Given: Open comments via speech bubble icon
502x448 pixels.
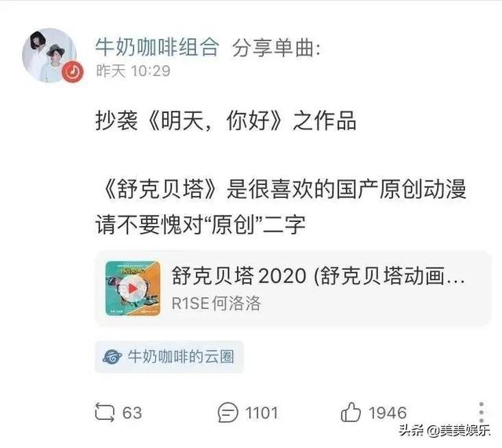Looking at the screenshot, I should 228,412.
